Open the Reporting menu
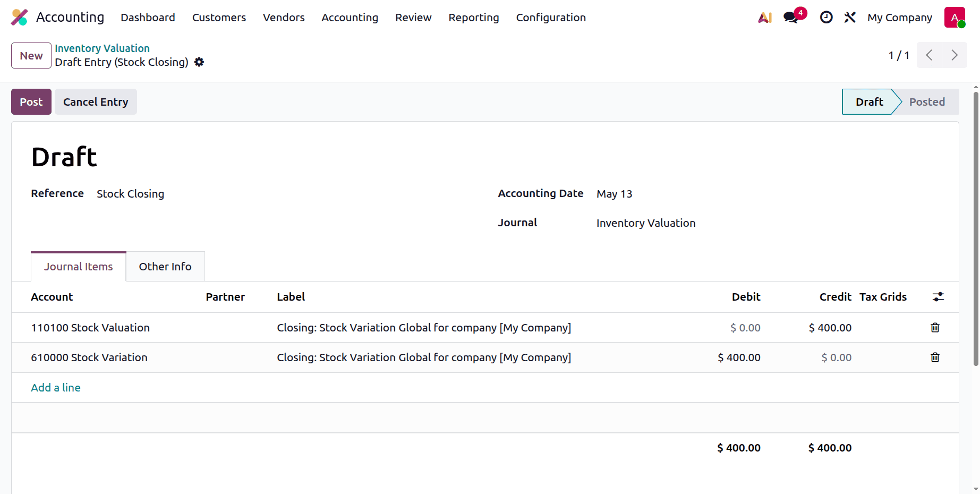 (x=474, y=18)
